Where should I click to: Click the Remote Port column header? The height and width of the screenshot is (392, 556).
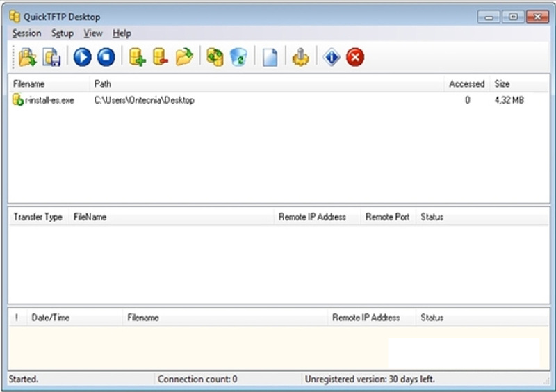click(x=388, y=217)
